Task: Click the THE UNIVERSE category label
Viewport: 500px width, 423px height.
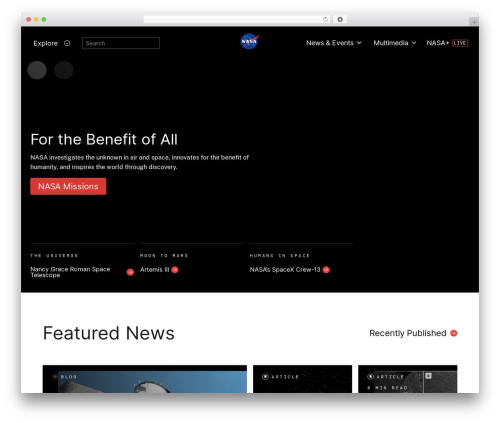Action: pyautogui.click(x=54, y=256)
